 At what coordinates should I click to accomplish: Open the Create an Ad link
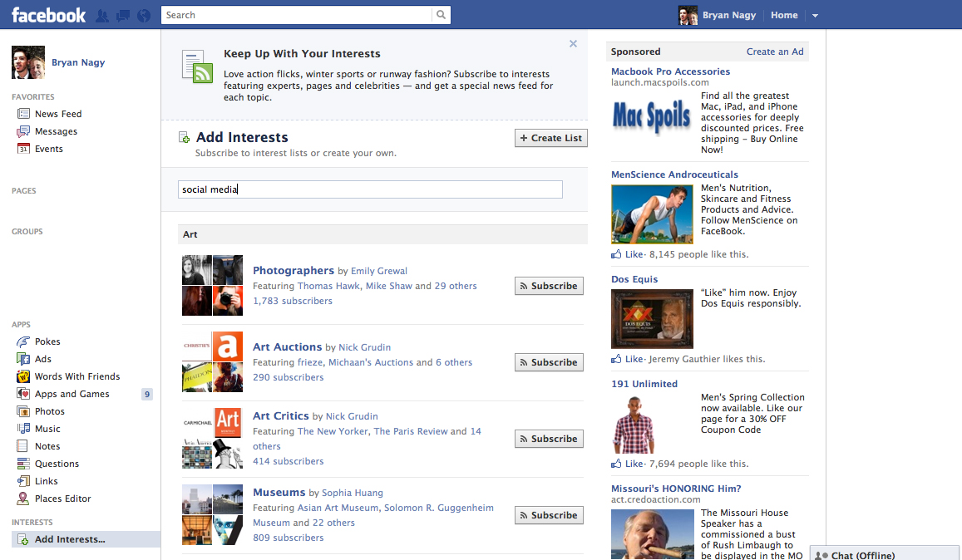(x=774, y=52)
